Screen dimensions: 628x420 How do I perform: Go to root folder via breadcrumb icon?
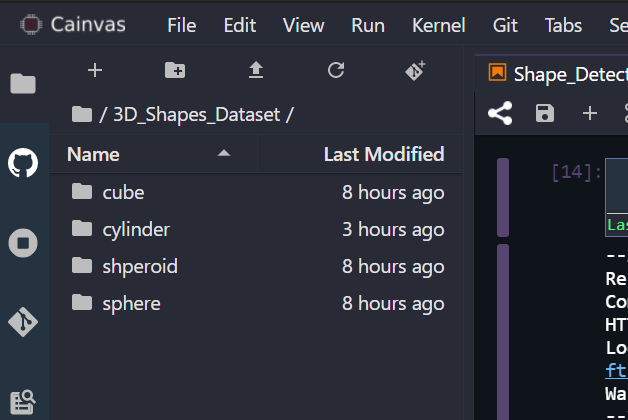coord(82,115)
